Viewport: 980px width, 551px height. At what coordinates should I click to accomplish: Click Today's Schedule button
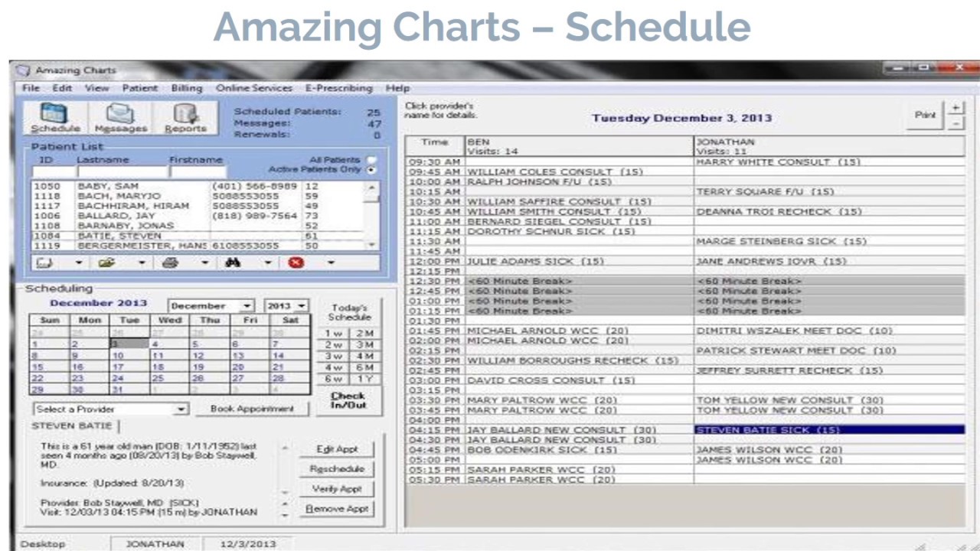349,312
